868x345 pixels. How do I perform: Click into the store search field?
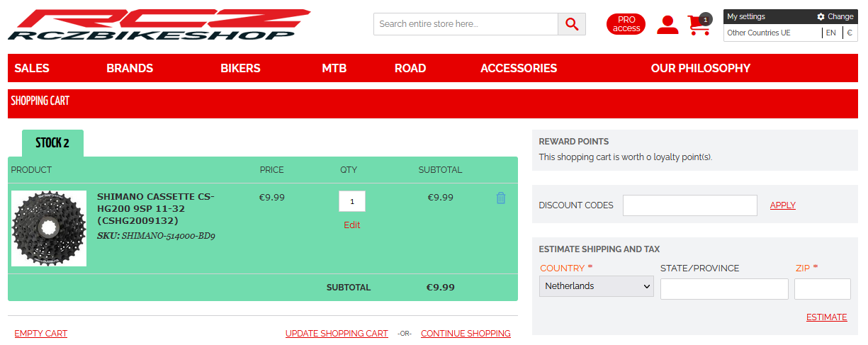pos(466,24)
